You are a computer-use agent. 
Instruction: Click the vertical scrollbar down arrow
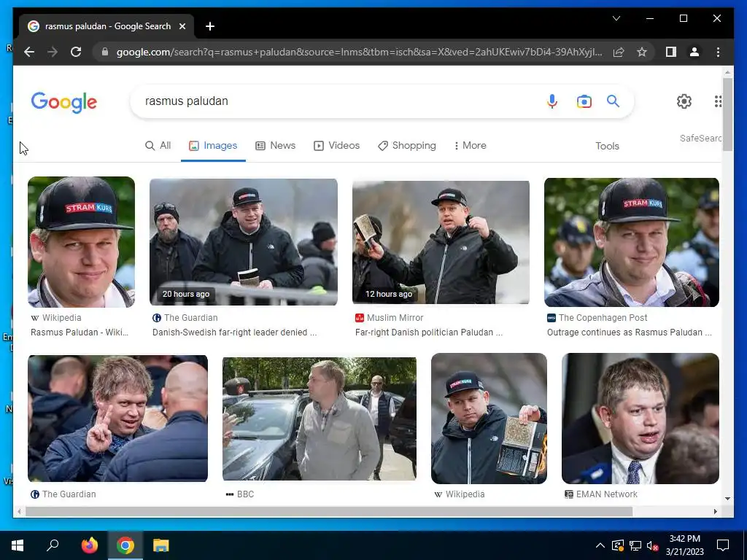pos(727,499)
